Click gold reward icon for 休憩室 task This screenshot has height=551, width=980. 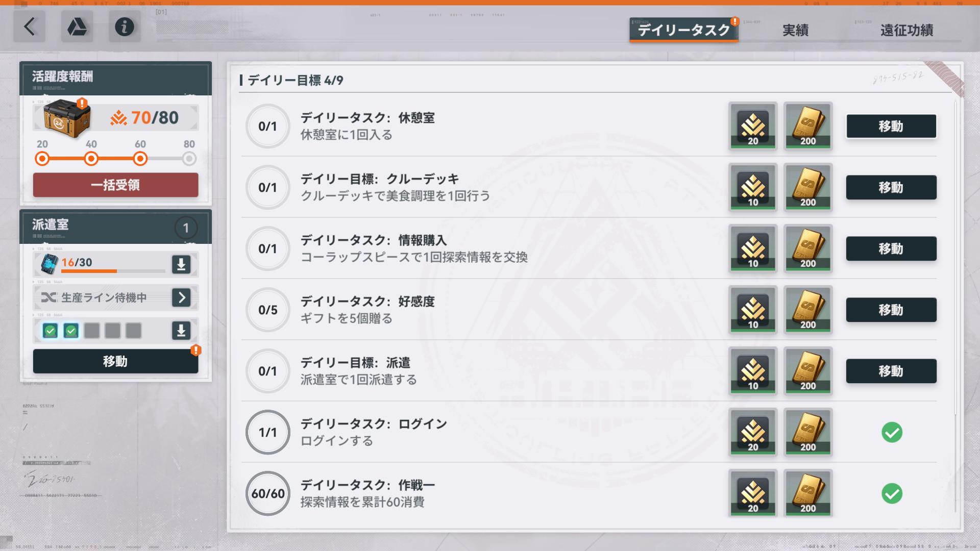point(808,126)
